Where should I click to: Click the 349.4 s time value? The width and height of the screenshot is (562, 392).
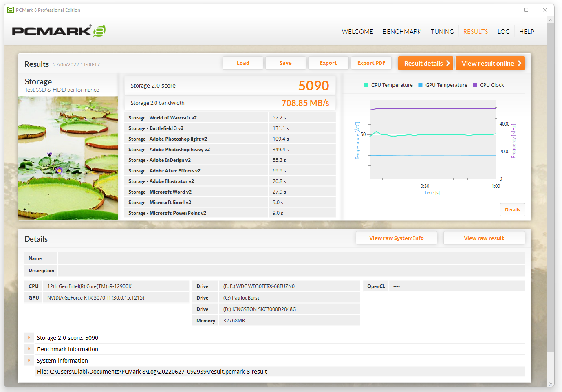[x=281, y=150]
